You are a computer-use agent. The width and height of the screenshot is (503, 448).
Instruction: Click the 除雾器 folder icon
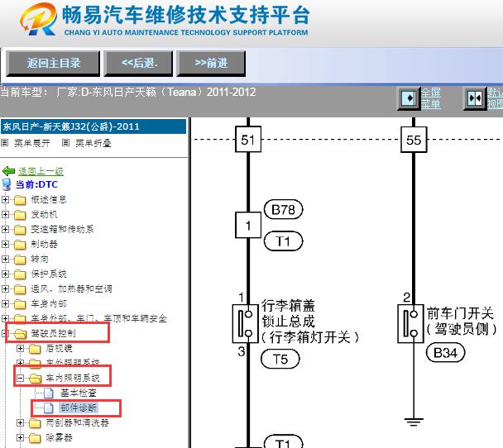pyautogui.click(x=35, y=438)
